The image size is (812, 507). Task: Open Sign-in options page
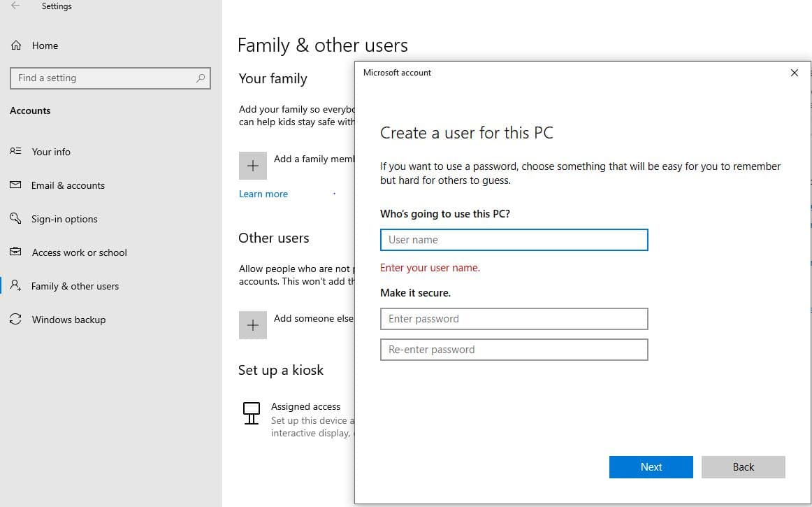pyautogui.click(x=64, y=220)
